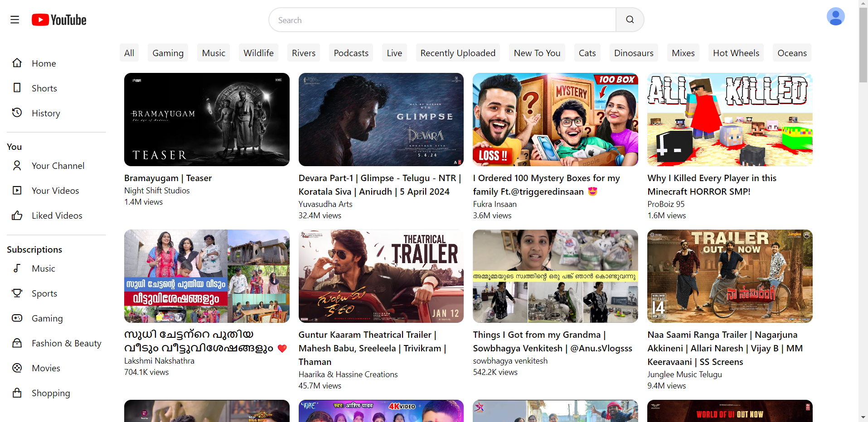Select the Live filter chip
Viewport: 868px width, 422px height.
[x=394, y=53]
